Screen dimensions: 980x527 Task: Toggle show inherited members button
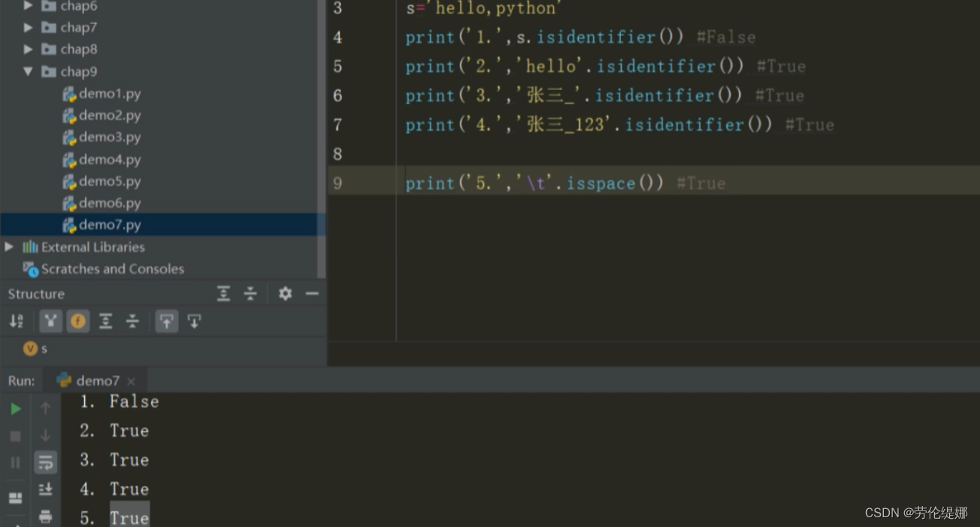(x=50, y=321)
